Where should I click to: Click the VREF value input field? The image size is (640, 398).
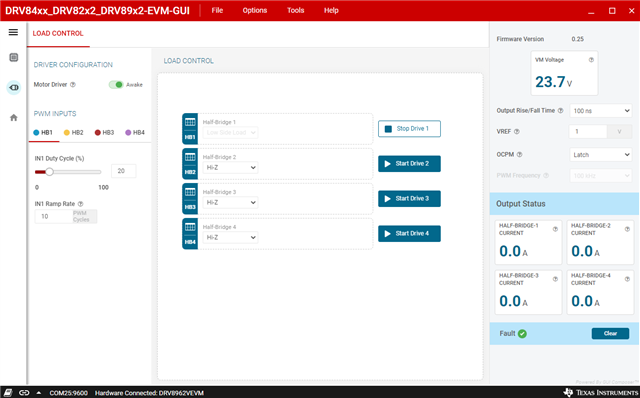tap(588, 131)
